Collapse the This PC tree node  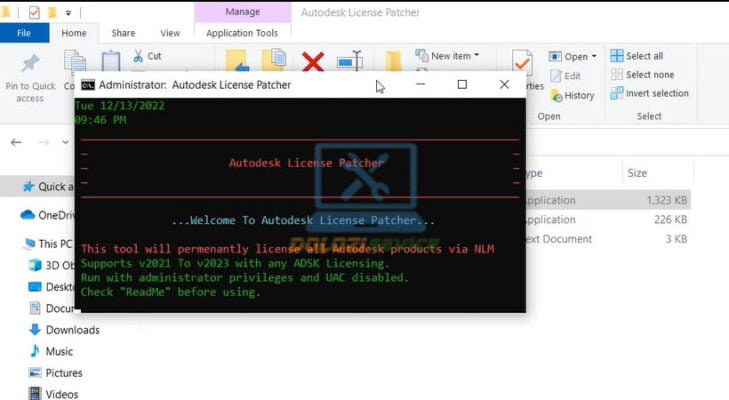tap(10, 244)
